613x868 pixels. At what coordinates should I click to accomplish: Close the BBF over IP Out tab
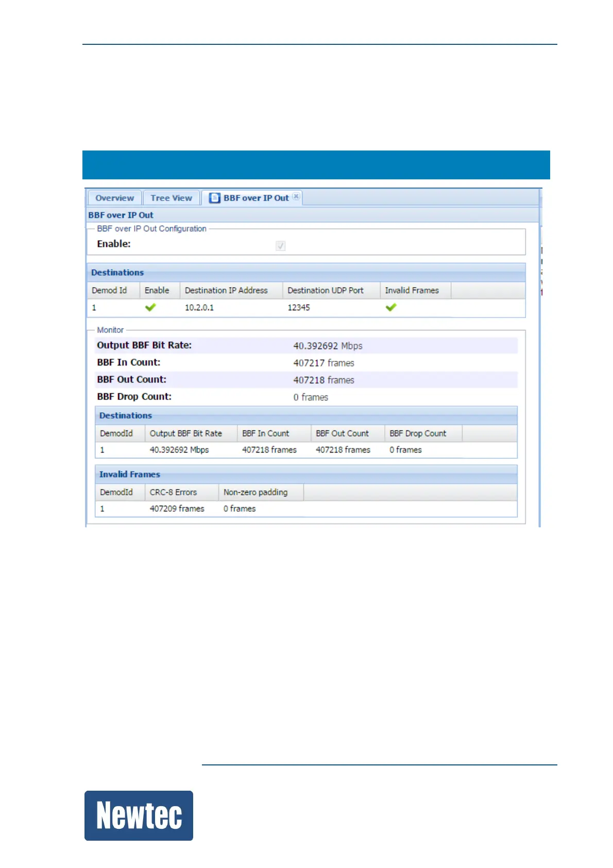[296, 196]
